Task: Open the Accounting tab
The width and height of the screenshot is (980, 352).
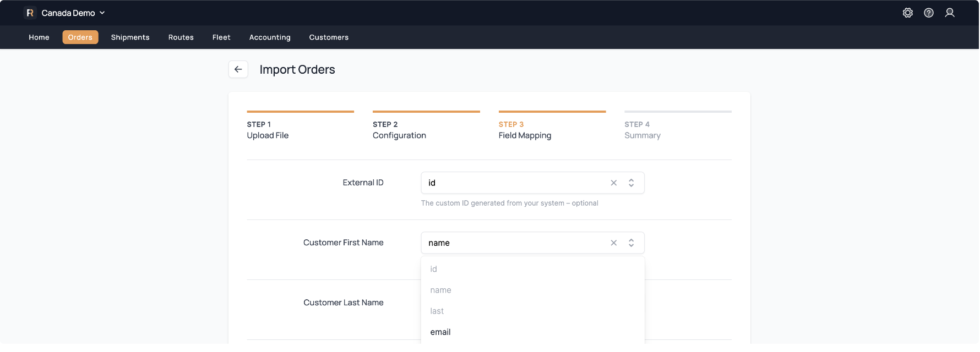Action: 270,37
